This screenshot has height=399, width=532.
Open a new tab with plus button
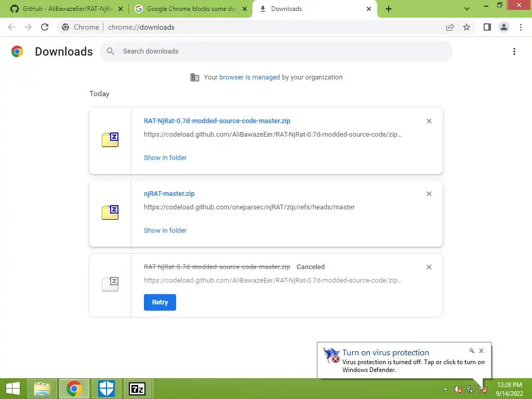coord(389,9)
